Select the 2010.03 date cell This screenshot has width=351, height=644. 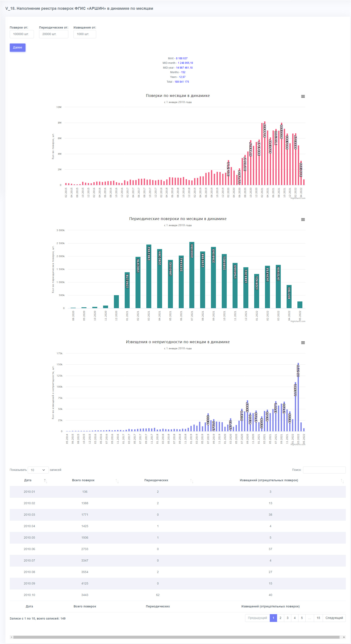29,515
